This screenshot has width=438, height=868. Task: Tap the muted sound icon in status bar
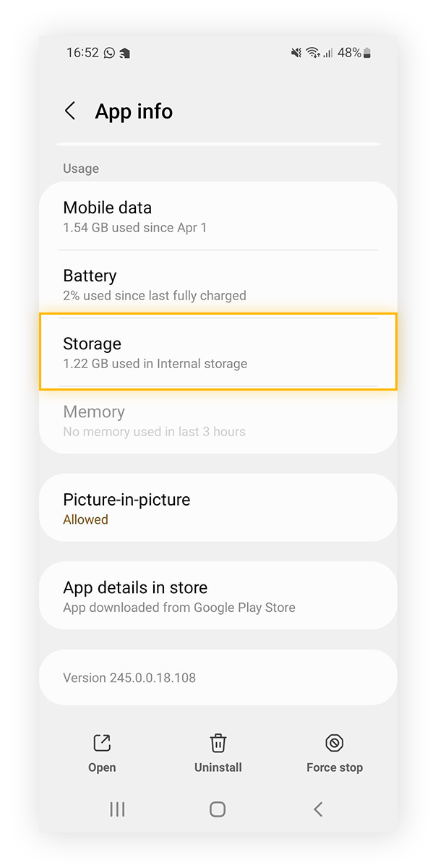click(x=296, y=52)
